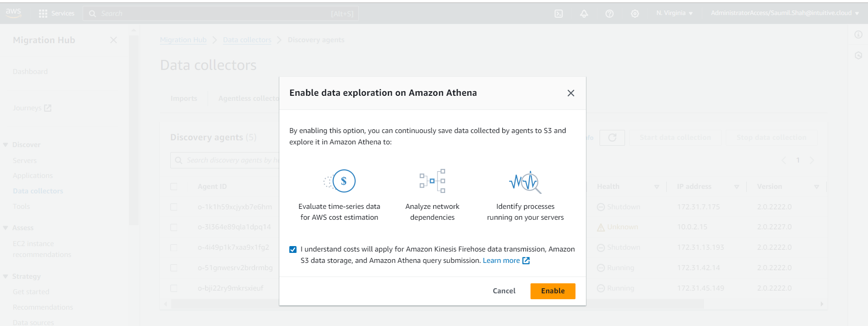Close the Athena dialog with X

click(x=571, y=93)
